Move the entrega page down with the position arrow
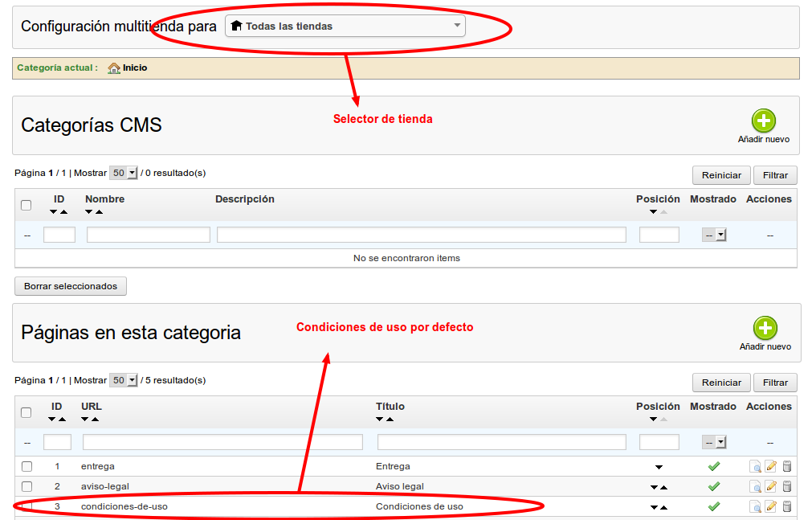812x520 pixels. tap(659, 467)
